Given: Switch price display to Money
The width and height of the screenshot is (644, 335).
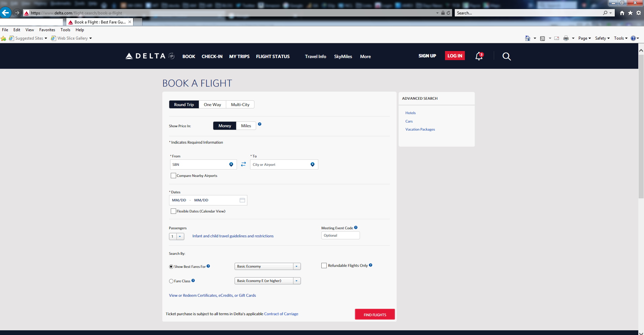Looking at the screenshot, I should pyautogui.click(x=225, y=126).
